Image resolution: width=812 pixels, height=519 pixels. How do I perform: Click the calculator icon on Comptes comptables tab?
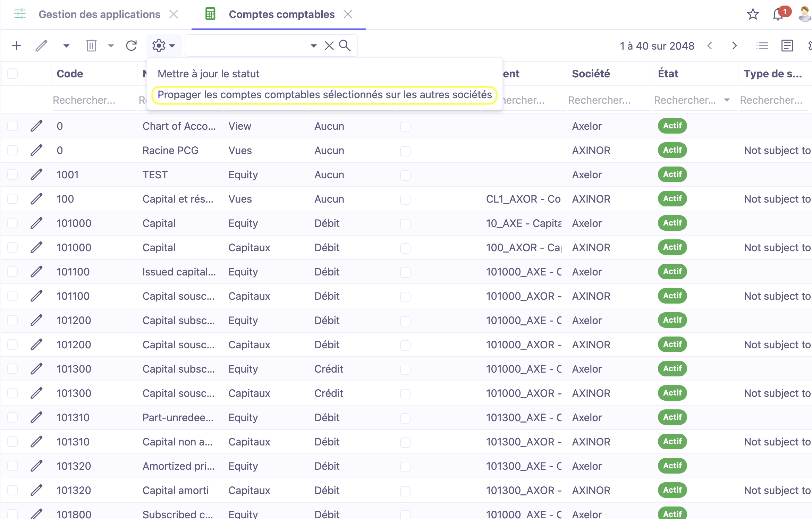(210, 14)
